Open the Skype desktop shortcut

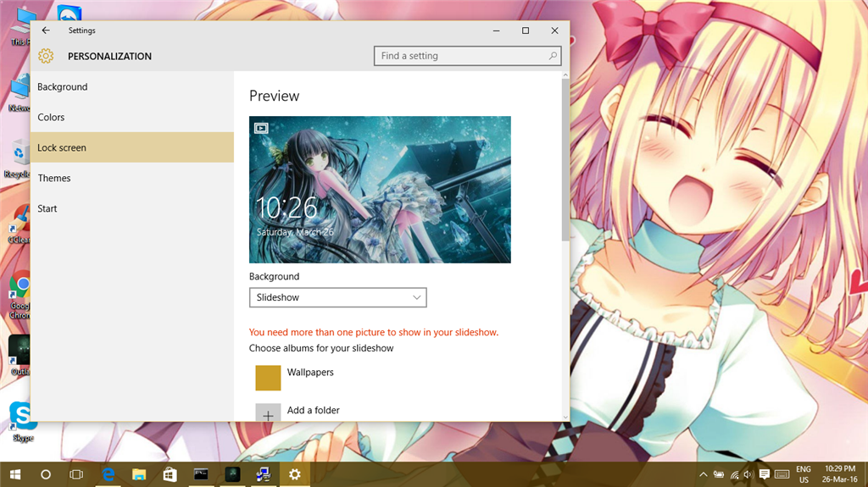pyautogui.click(x=22, y=422)
